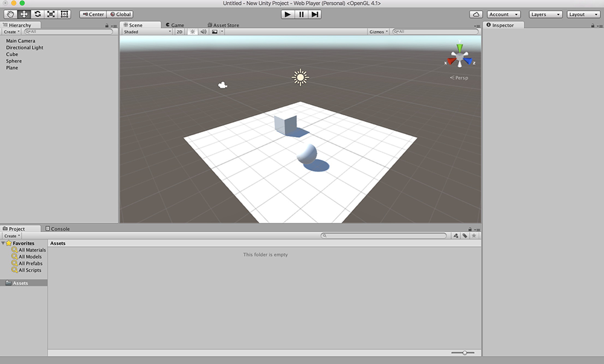Adjust the Project icon size slider
The image size is (604, 364).
[x=464, y=353]
